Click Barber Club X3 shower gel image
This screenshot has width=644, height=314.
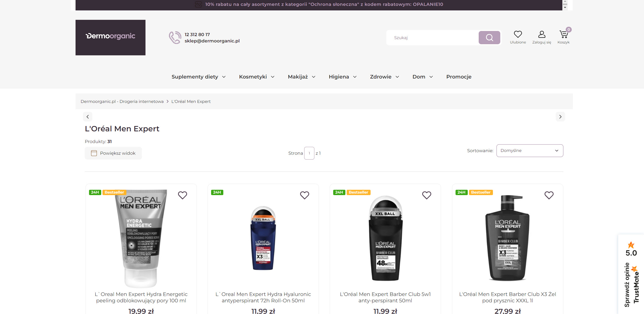[508, 238]
